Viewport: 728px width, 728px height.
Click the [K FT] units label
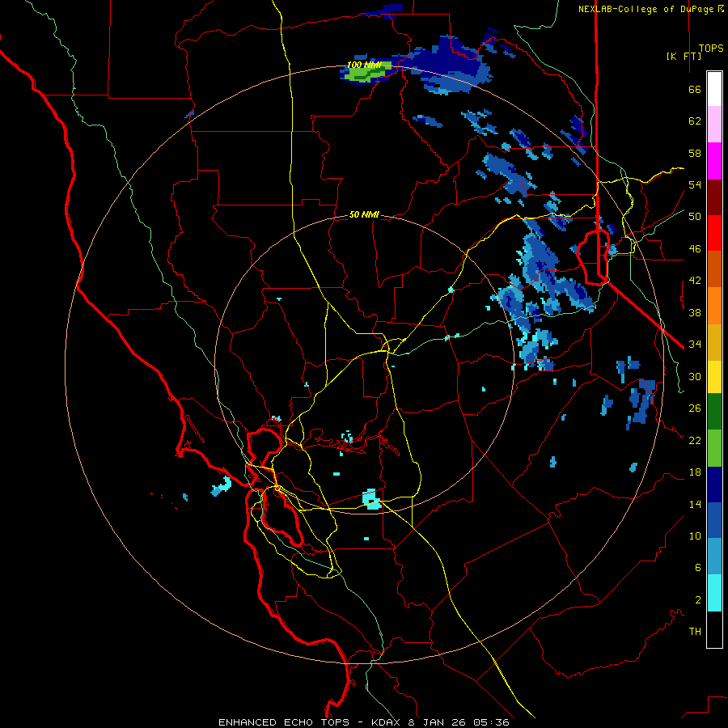coord(684,56)
